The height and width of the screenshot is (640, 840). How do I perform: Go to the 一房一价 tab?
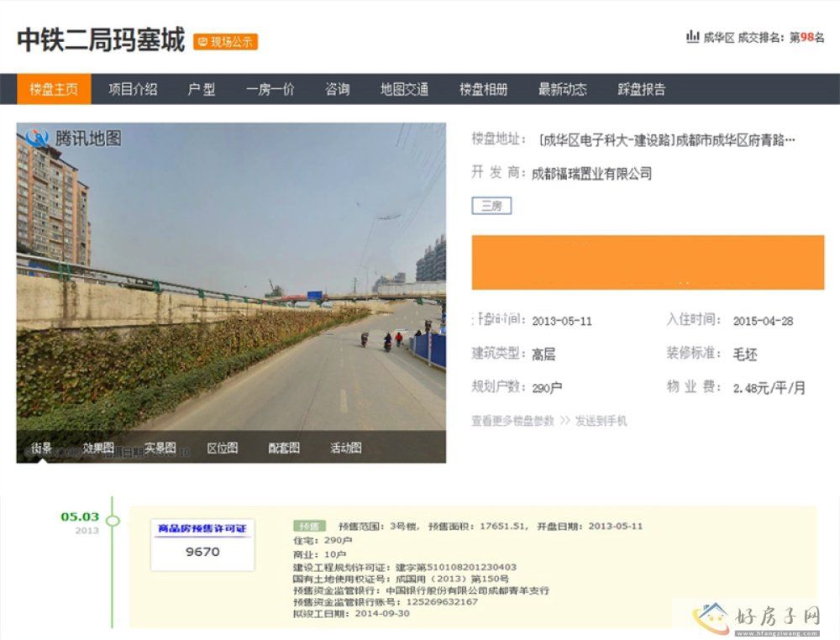pyautogui.click(x=270, y=90)
